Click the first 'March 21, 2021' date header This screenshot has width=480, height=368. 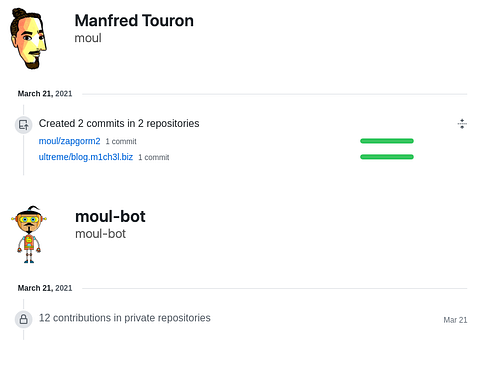click(45, 94)
